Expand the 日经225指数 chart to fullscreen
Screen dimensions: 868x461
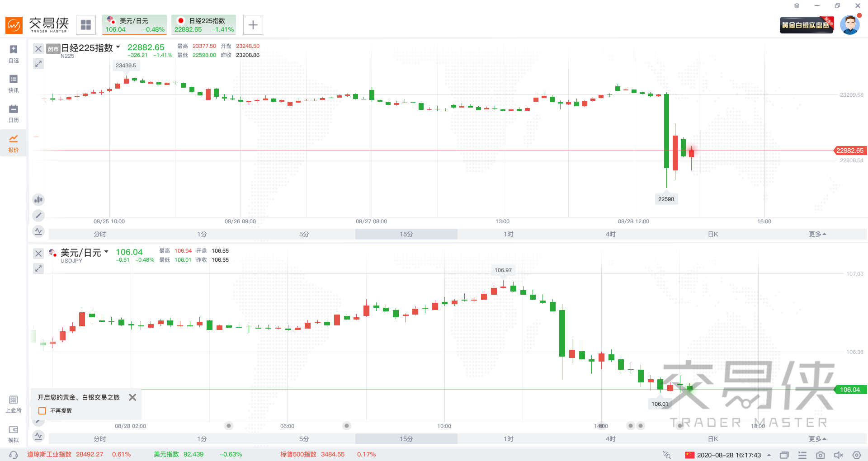(38, 64)
